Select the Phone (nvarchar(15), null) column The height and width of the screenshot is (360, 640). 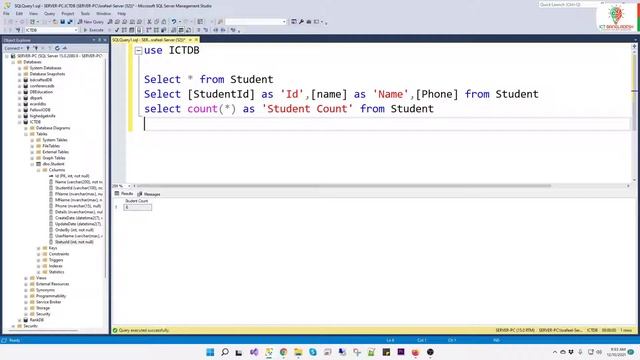[x=78, y=206]
